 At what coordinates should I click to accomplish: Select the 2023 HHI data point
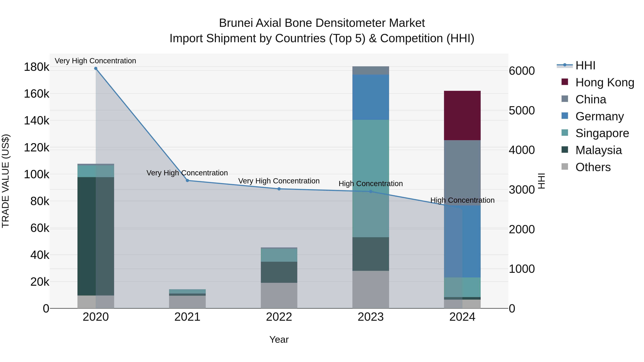tap(371, 192)
